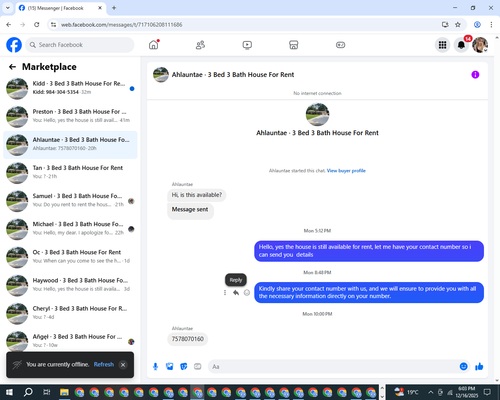Image resolution: width=500 pixels, height=400 pixels.
Task: Choose a sticker icon
Action: pos(184,367)
